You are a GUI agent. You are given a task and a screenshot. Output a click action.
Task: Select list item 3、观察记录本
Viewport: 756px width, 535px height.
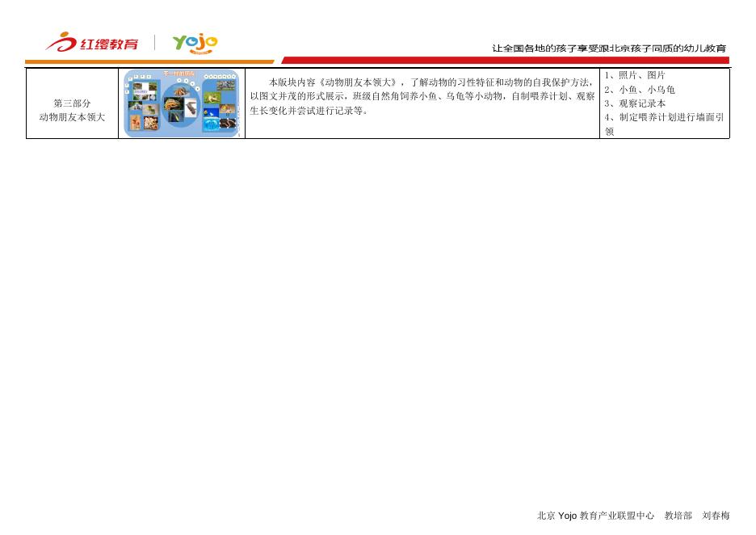pos(635,103)
